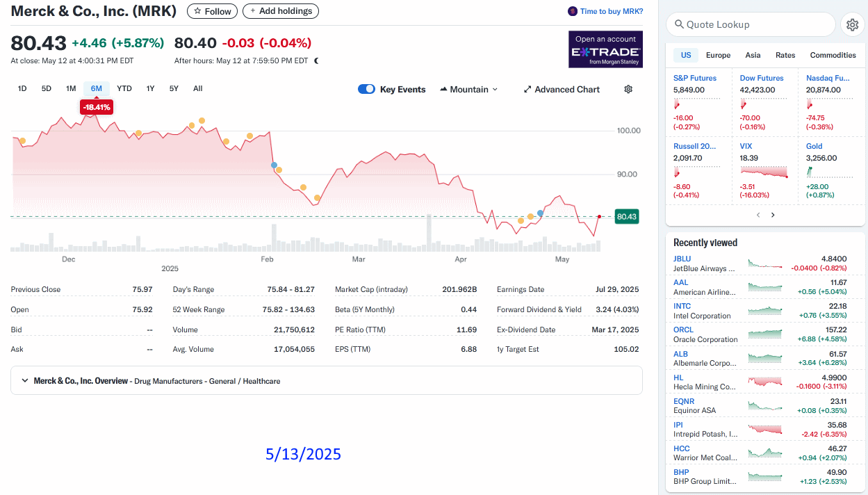
Task: Go to previous markets carousel page
Action: [x=758, y=215]
